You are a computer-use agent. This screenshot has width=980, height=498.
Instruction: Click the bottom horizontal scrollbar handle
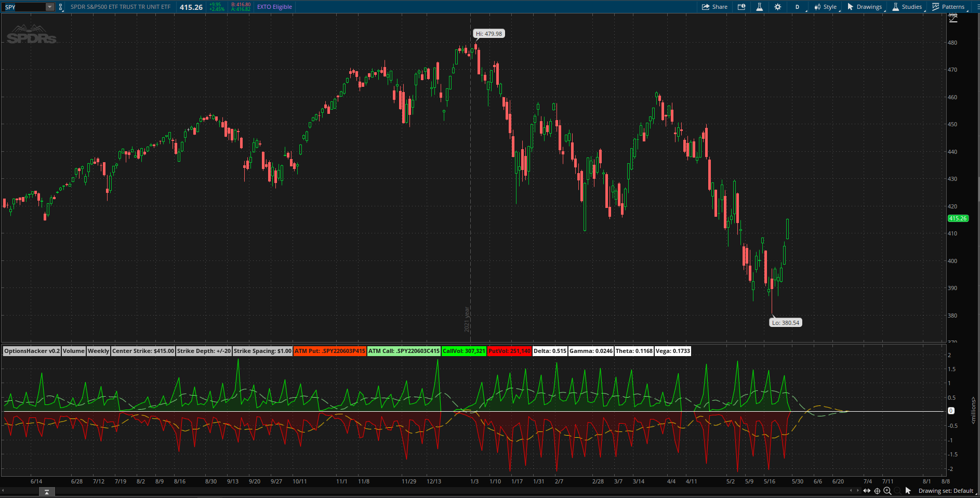[47, 492]
